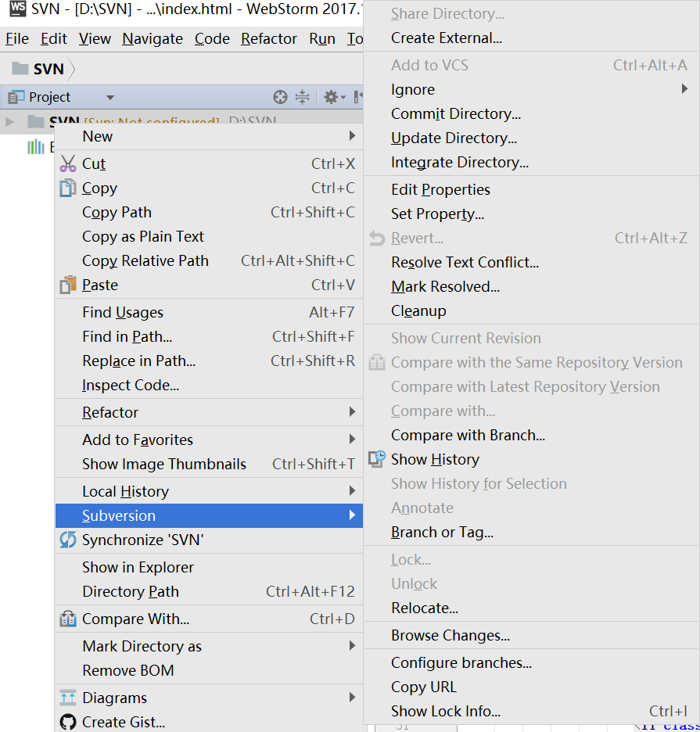Expand the Mark Directory as submenu arrow
The image size is (700, 732).
[352, 646]
